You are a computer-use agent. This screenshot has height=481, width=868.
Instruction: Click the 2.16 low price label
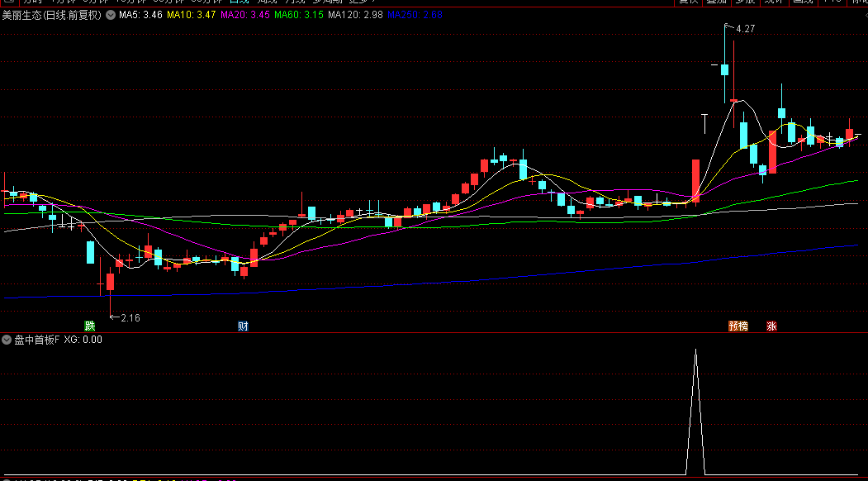point(130,317)
